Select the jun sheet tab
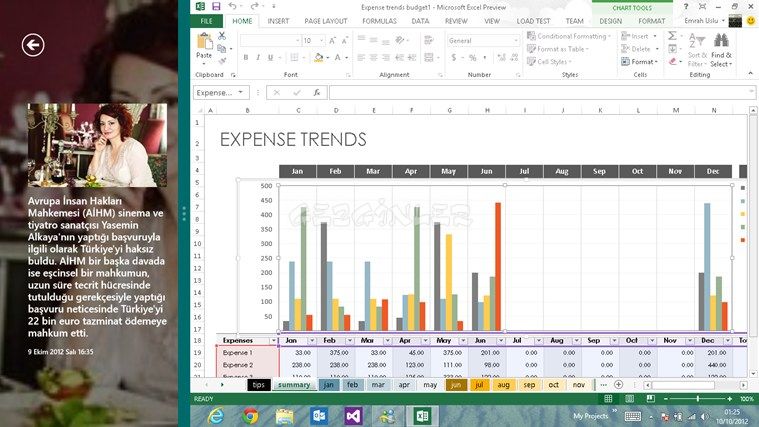This screenshot has width=759, height=427. [456, 385]
